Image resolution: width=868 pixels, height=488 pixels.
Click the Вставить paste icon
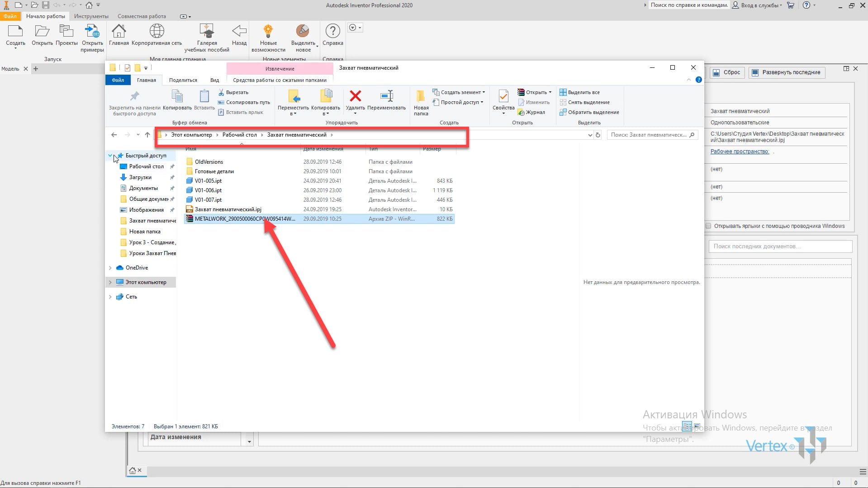click(204, 100)
